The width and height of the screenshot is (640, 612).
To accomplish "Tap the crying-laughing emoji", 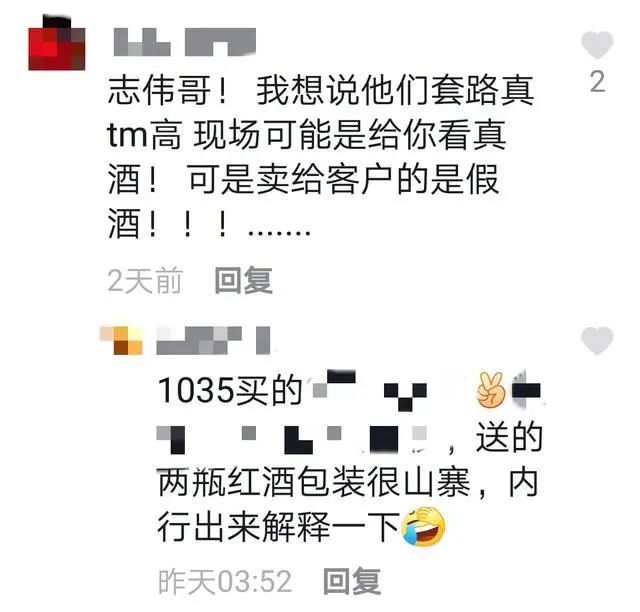I will pos(423,526).
